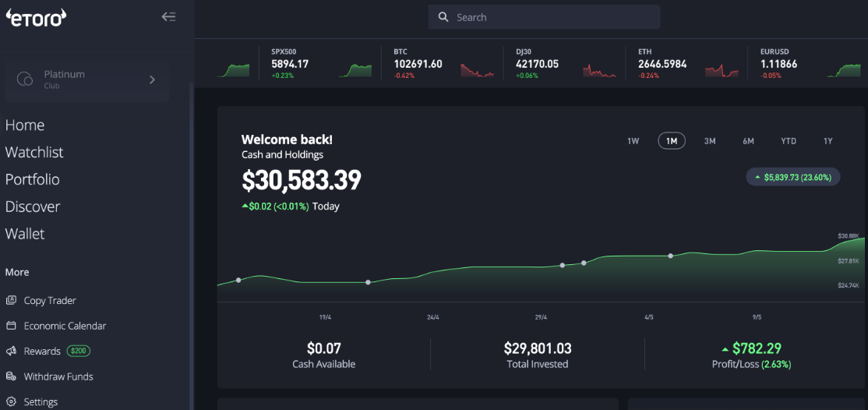Click the $5,839.73 (23.60%) gain badge
The height and width of the screenshot is (410, 868).
(x=793, y=177)
